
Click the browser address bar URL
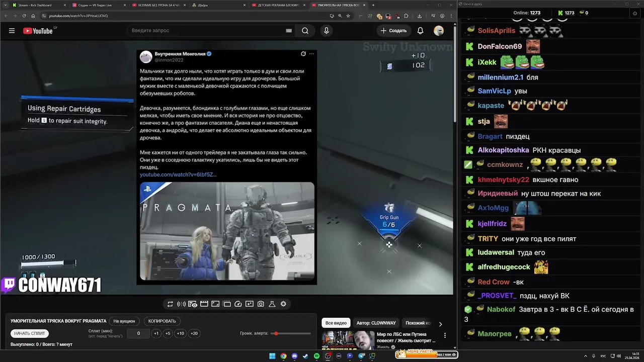[x=78, y=16]
